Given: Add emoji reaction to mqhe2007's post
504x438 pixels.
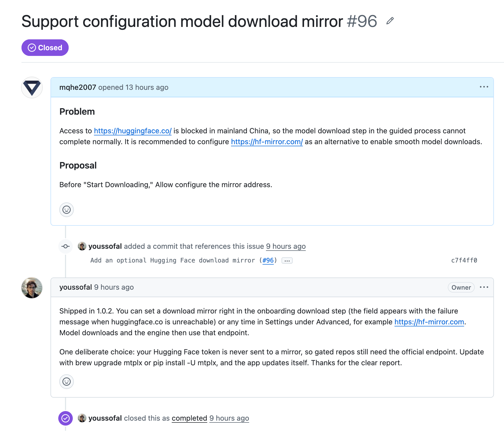Looking at the screenshot, I should [67, 209].
